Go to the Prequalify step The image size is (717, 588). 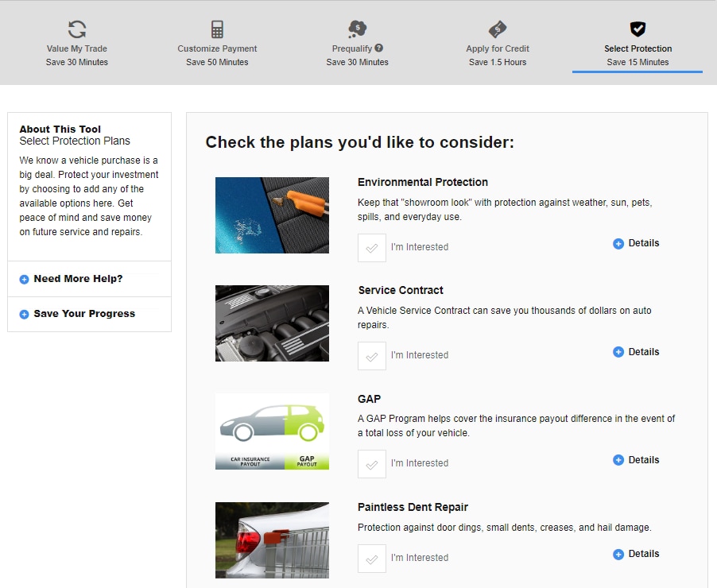point(357,44)
